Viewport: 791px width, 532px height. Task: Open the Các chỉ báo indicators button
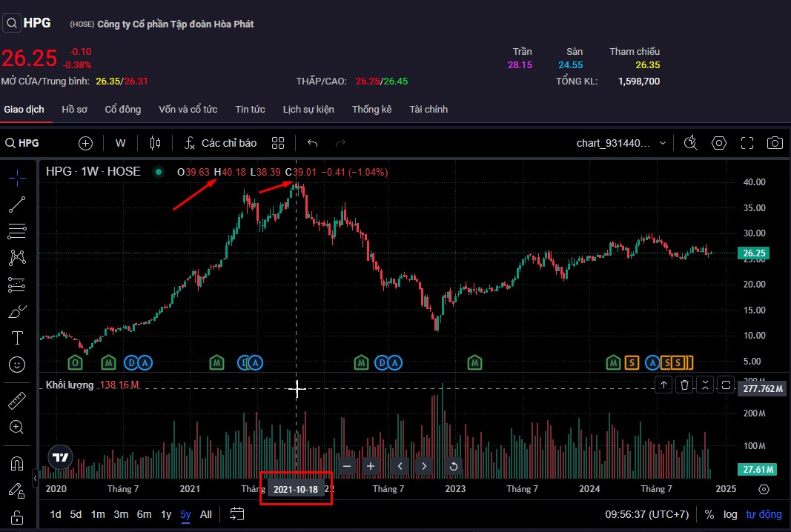(x=220, y=143)
